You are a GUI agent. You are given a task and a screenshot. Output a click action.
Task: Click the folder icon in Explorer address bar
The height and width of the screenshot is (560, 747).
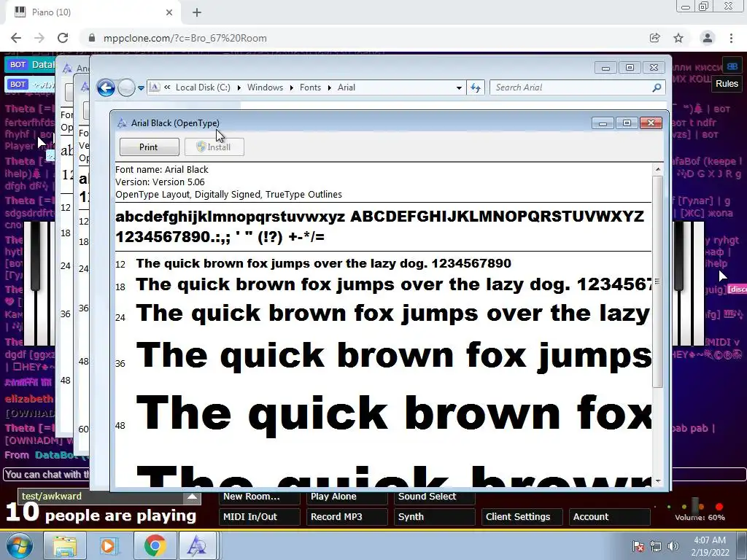[x=155, y=87]
